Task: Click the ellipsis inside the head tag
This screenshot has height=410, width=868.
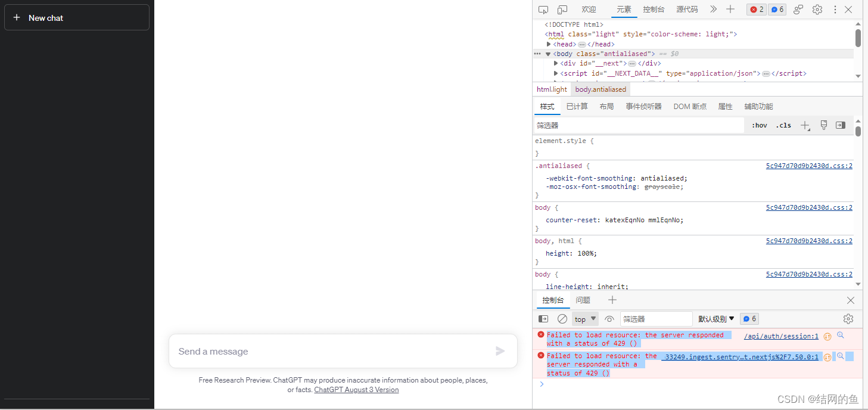Action: [581, 45]
